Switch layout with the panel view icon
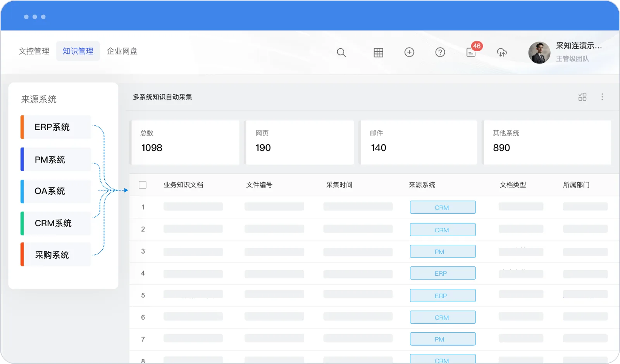620x364 pixels. [x=582, y=97]
